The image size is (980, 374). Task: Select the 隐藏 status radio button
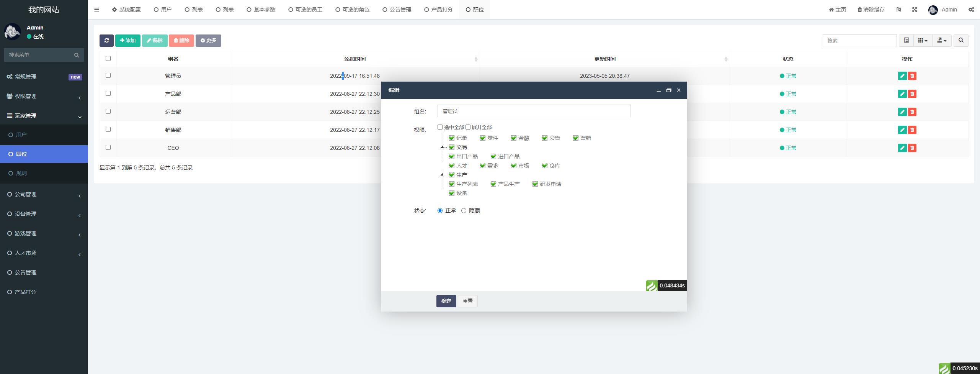464,211
